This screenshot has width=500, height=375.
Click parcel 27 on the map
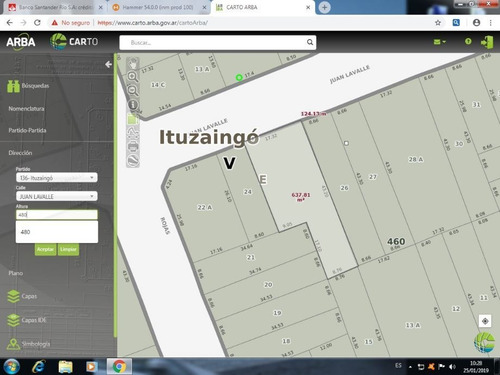(x=373, y=177)
